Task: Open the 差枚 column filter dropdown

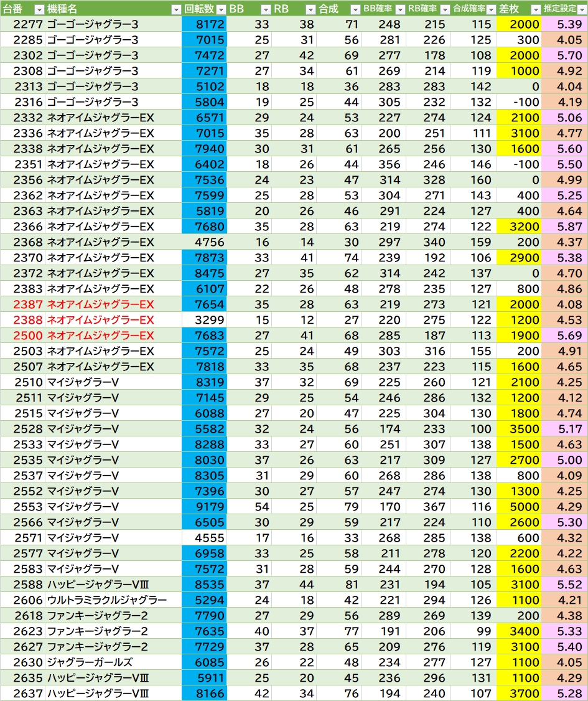Action: click(536, 9)
